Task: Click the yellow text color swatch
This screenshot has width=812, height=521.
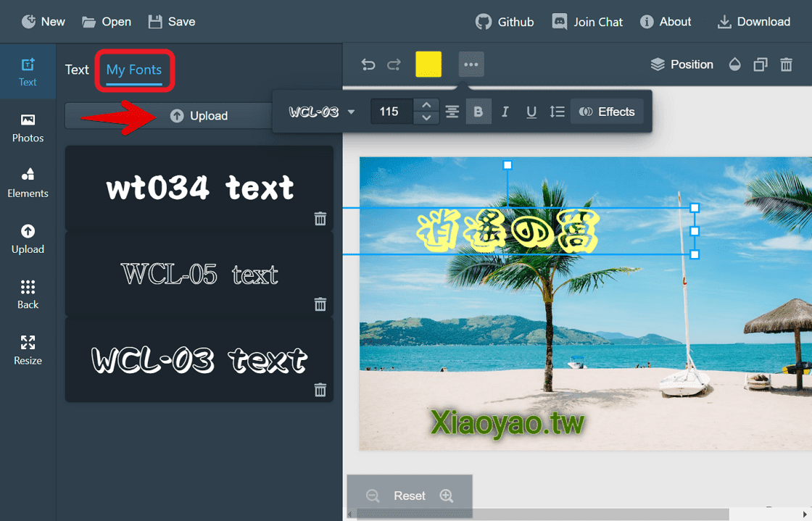Action: pos(428,64)
